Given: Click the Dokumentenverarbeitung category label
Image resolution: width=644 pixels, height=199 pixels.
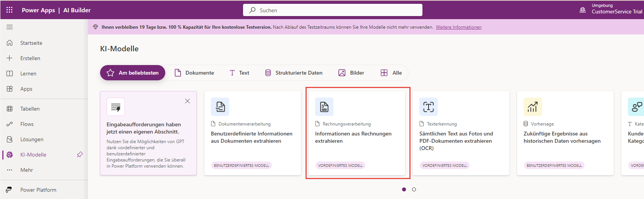Looking at the screenshot, I should (245, 124).
